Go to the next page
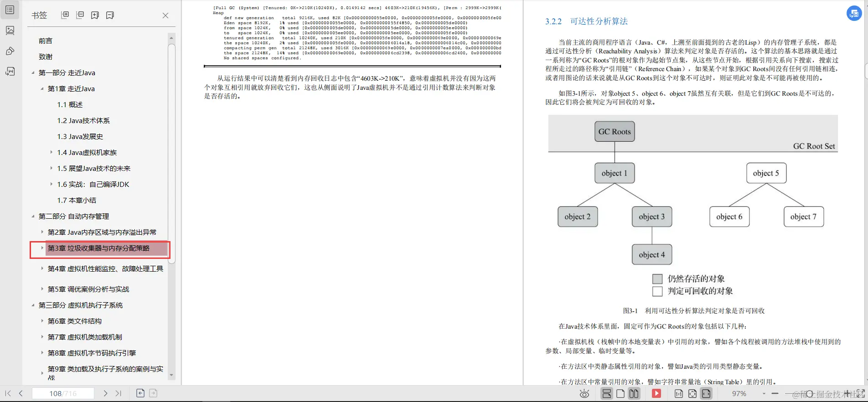 pos(105,393)
